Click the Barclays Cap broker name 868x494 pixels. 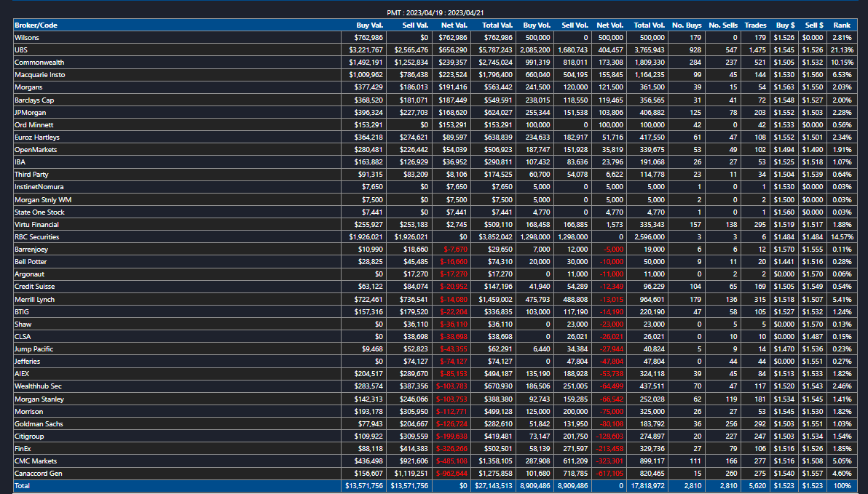pos(33,100)
